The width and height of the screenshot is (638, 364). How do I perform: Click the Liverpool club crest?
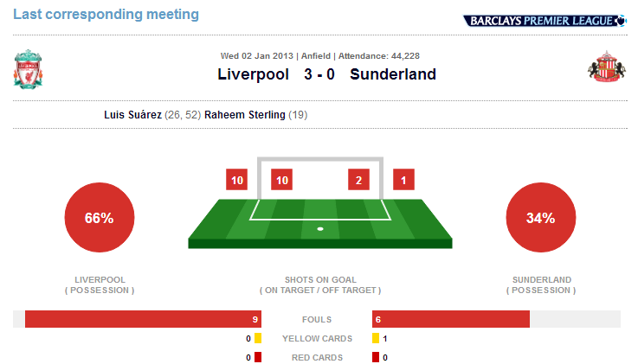click(x=28, y=69)
